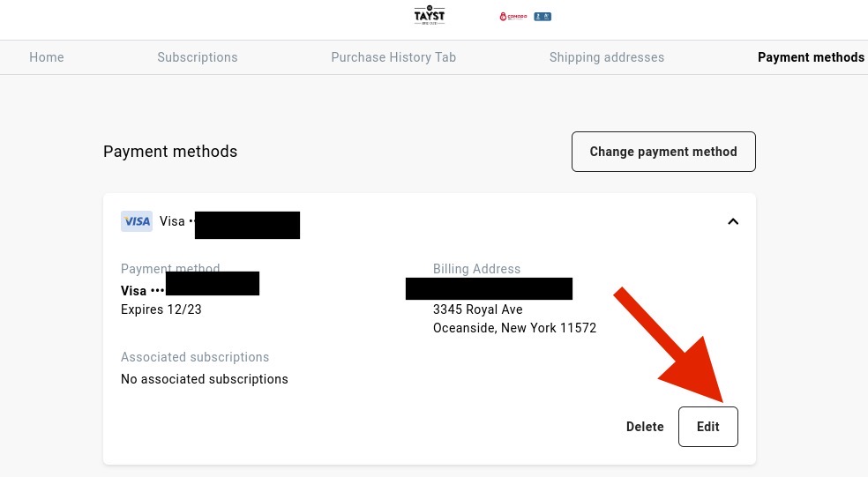The image size is (868, 477).
Task: Click the No associated subscriptions text
Action: (205, 379)
